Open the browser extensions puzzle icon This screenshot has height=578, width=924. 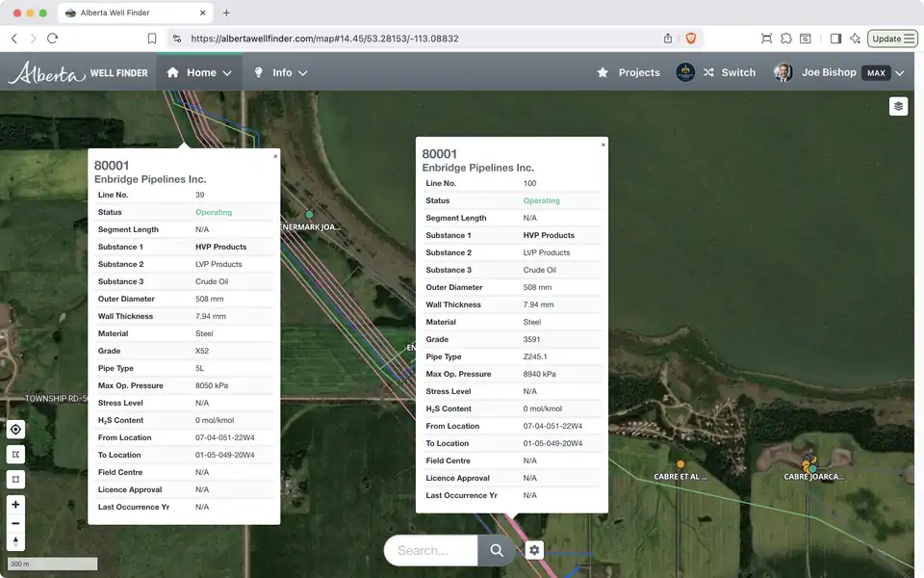(786, 39)
